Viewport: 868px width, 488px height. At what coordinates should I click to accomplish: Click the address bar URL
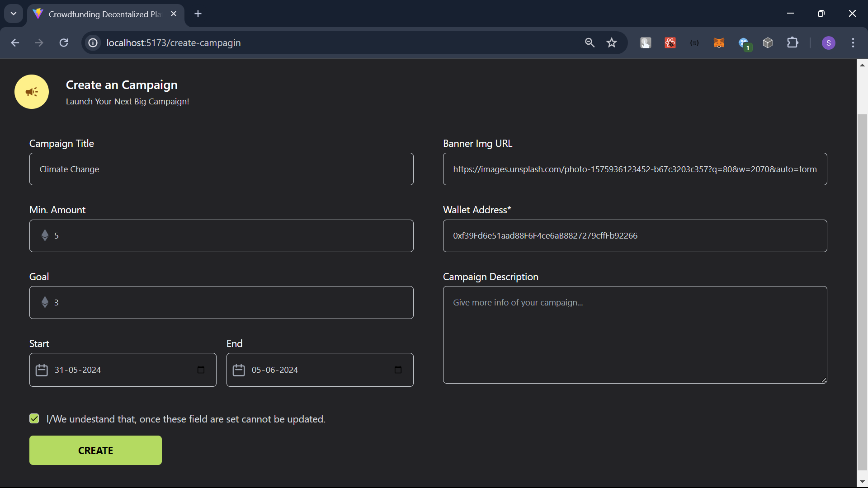pos(174,42)
